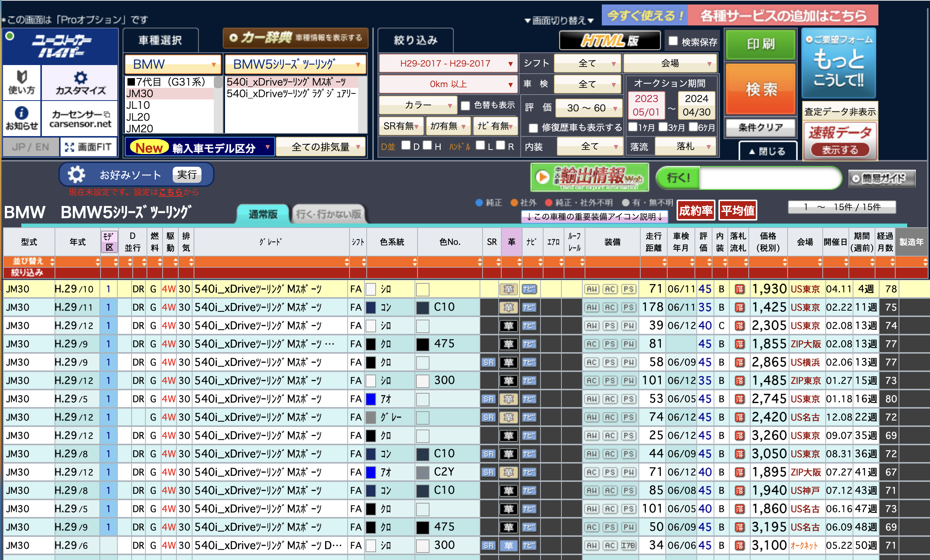Switch to the 行く・行かない版 tab
The height and width of the screenshot is (560, 930).
(x=329, y=214)
